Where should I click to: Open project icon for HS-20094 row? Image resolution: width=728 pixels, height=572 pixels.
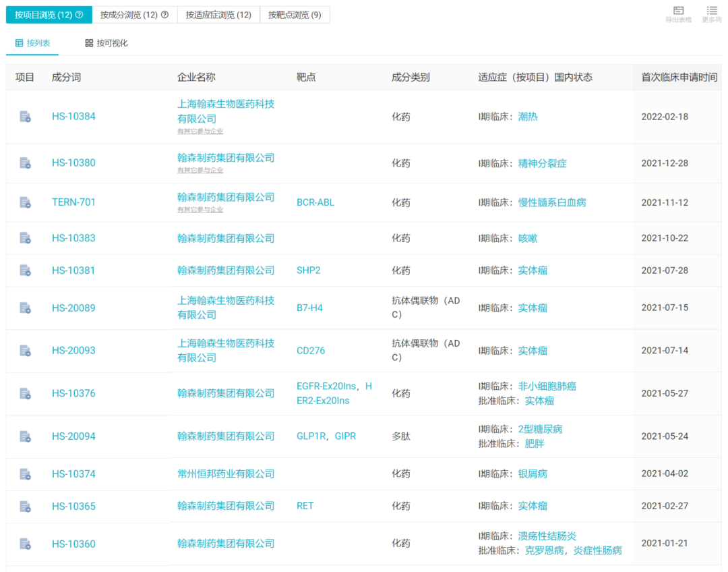tap(25, 436)
